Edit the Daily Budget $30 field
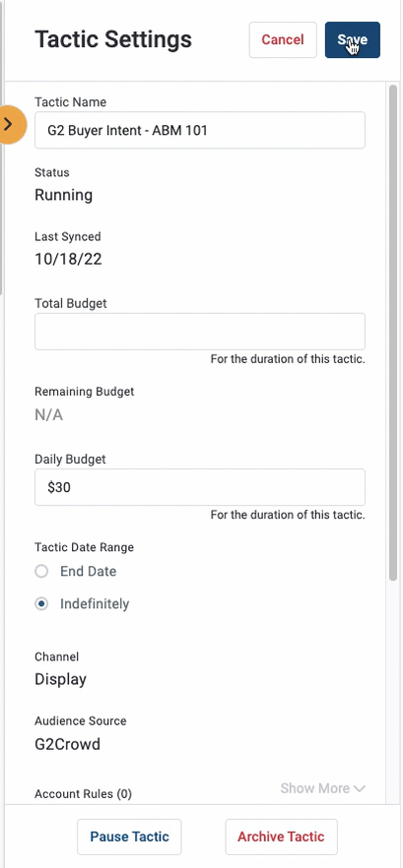Screen dimensions: 403x868 click(x=200, y=487)
